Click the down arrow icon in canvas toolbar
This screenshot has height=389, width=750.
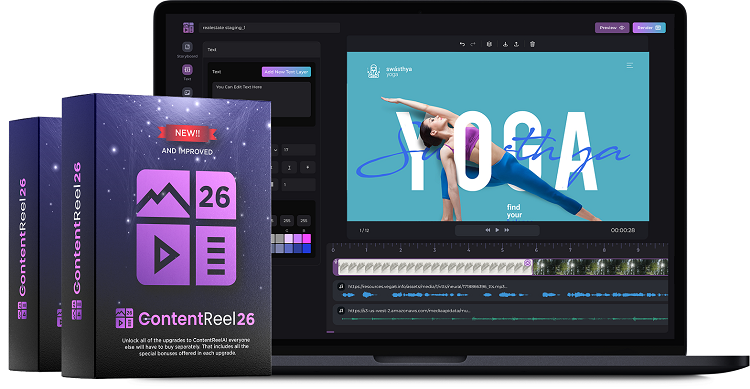pos(505,44)
